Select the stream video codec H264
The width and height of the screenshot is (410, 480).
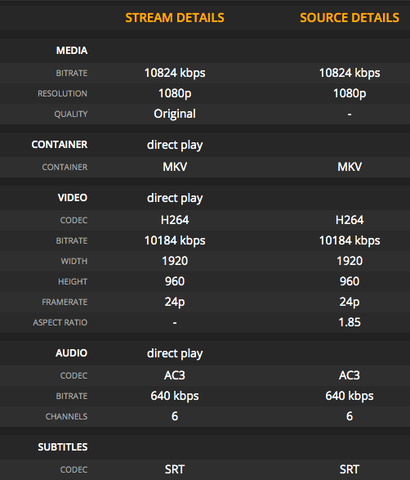pos(175,220)
